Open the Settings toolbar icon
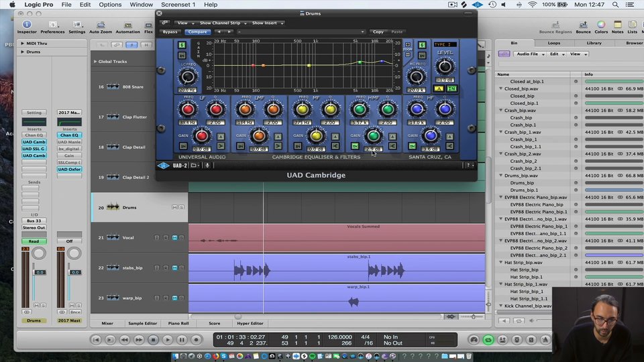Image resolution: width=644 pixels, height=362 pixels. point(76,25)
